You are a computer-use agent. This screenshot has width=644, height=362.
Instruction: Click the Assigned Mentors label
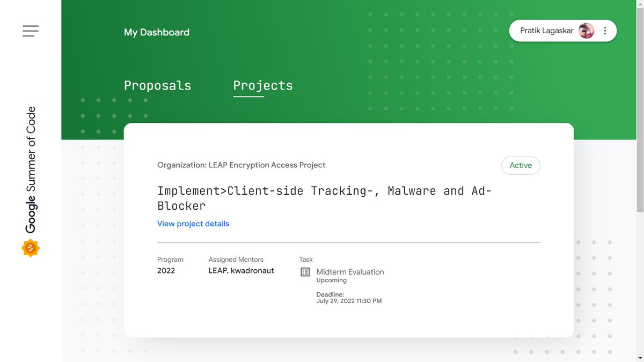point(236,260)
